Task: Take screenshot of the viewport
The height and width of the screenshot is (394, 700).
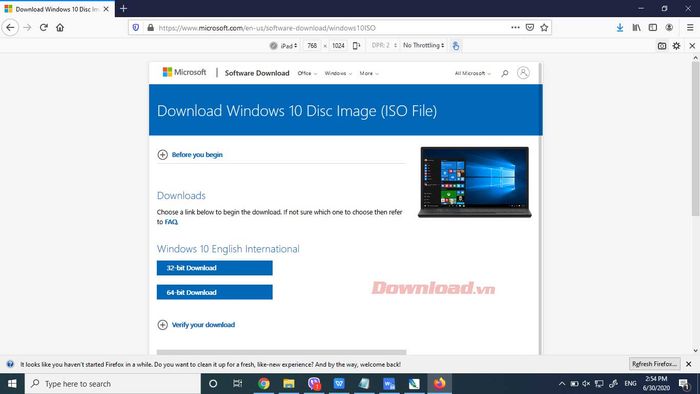Action: coord(662,46)
